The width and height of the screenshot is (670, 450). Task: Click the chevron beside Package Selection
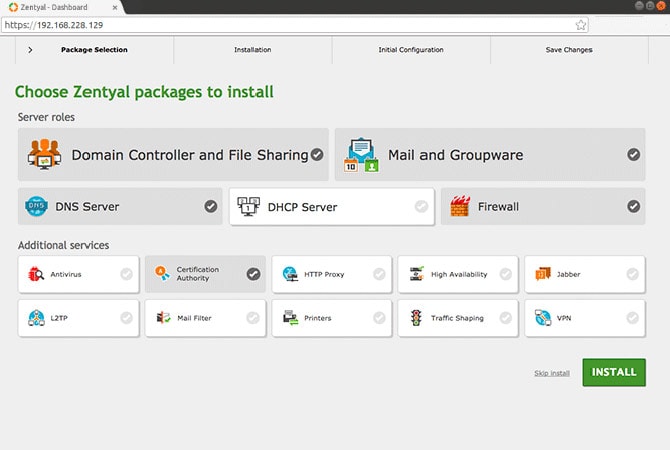click(x=30, y=50)
